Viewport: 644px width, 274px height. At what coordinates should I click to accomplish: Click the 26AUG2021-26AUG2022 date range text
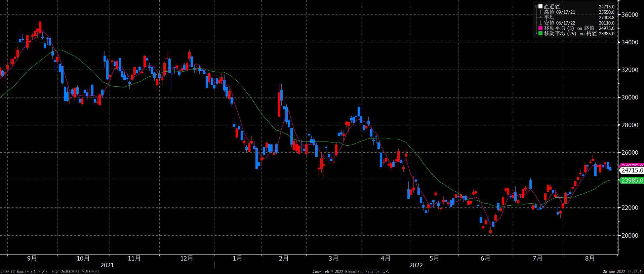coord(80,271)
